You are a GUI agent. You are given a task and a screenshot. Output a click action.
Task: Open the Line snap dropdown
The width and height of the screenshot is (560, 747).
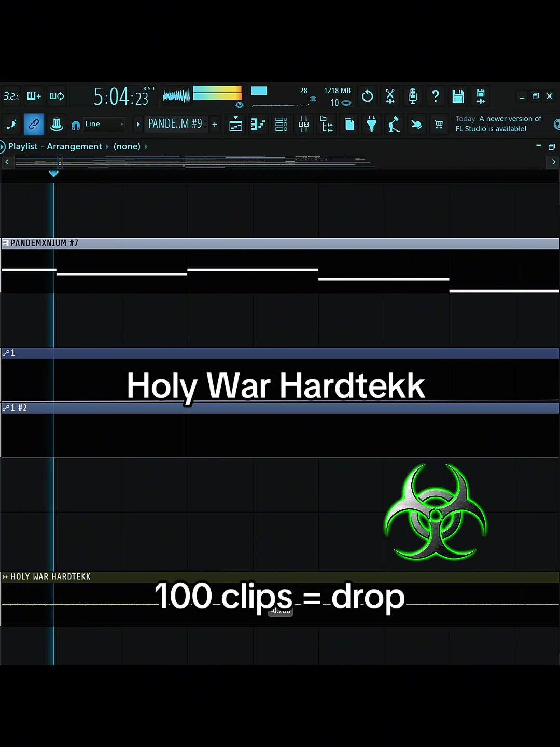tap(104, 124)
